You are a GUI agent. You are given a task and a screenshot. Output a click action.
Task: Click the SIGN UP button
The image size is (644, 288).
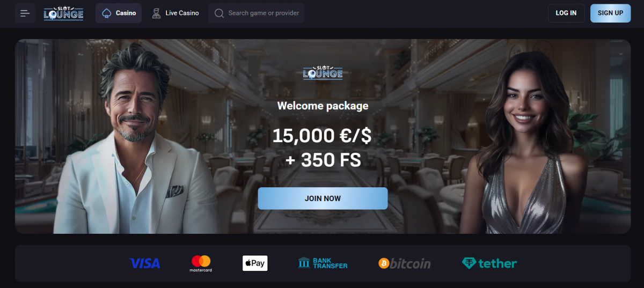[x=610, y=13]
